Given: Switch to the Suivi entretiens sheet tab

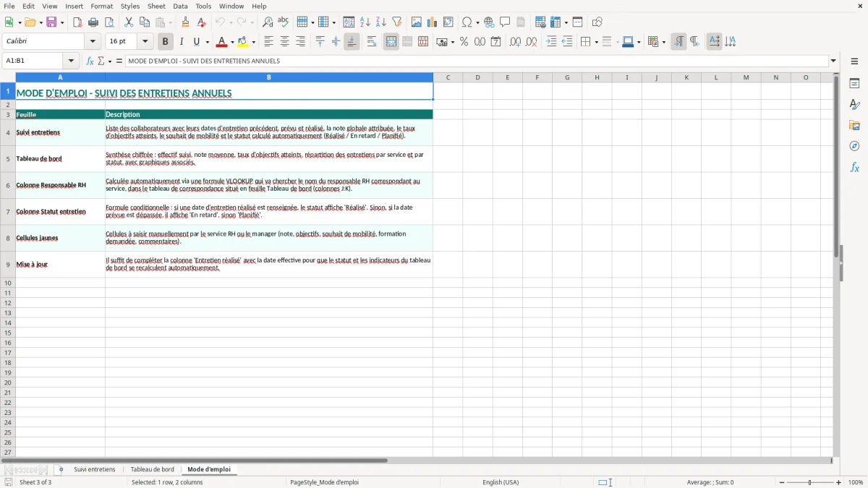Looking at the screenshot, I should [x=95, y=470].
